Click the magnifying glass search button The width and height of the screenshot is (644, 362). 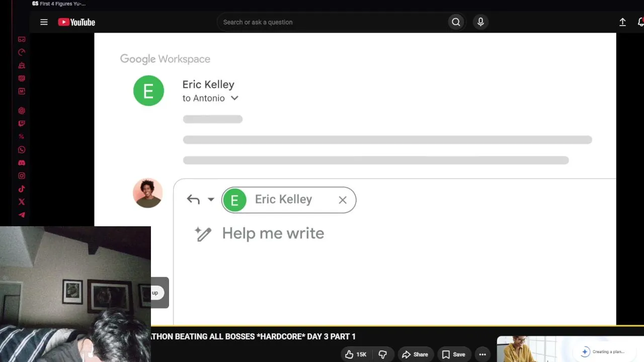pos(456,22)
